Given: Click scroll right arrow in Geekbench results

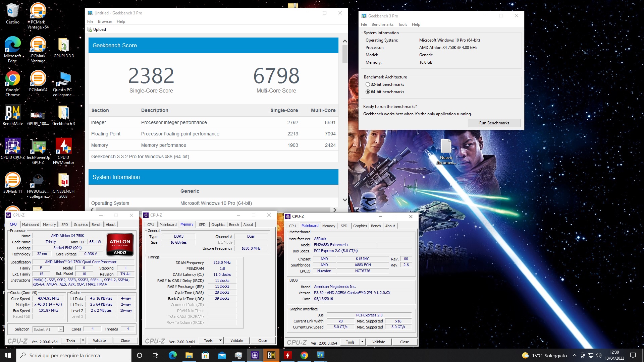Looking at the screenshot, I should (334, 210).
